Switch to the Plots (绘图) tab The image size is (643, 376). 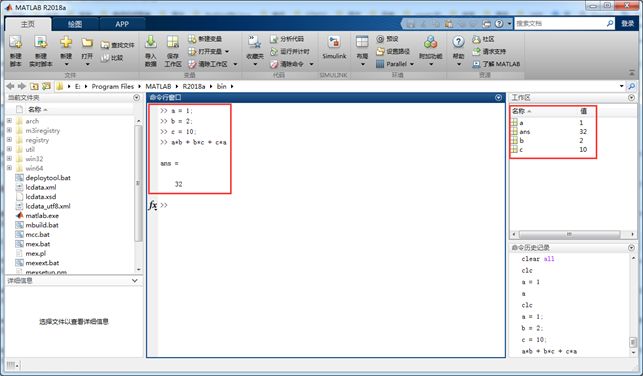75,24
